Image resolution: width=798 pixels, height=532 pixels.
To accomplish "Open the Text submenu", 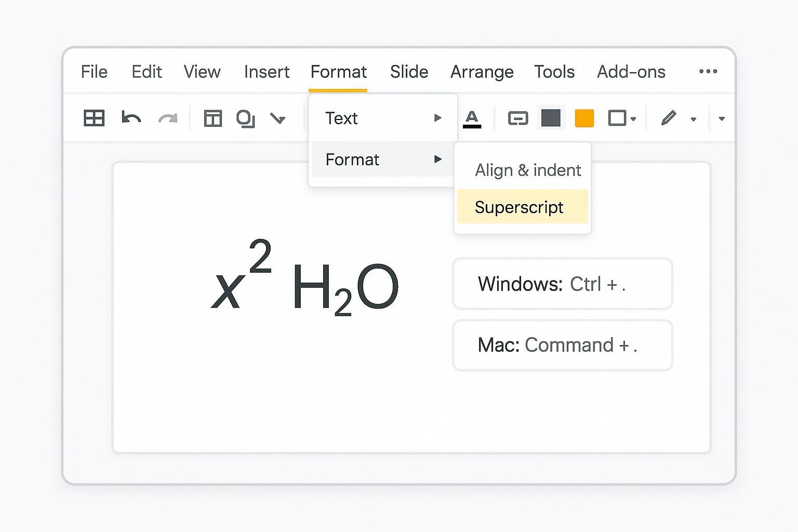I will point(383,118).
